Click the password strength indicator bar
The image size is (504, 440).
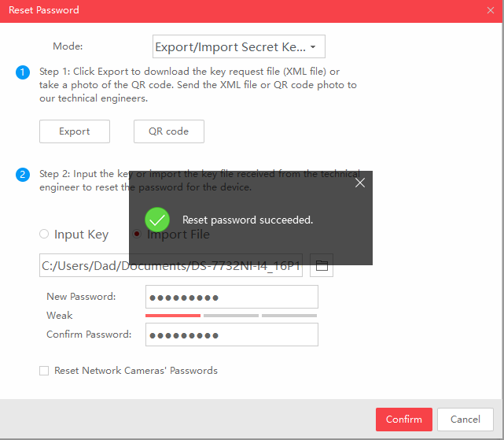pos(231,316)
